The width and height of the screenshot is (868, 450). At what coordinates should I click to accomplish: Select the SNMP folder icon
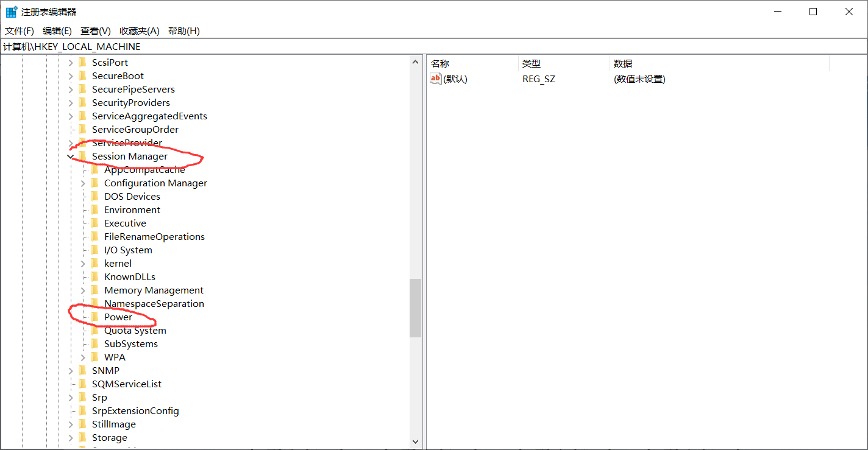tap(82, 370)
